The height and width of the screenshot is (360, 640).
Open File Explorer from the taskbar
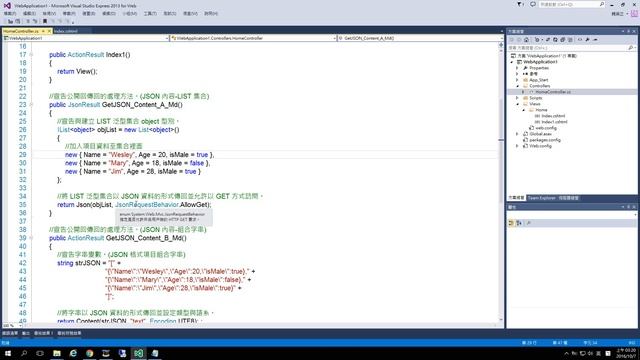[x=57, y=353]
